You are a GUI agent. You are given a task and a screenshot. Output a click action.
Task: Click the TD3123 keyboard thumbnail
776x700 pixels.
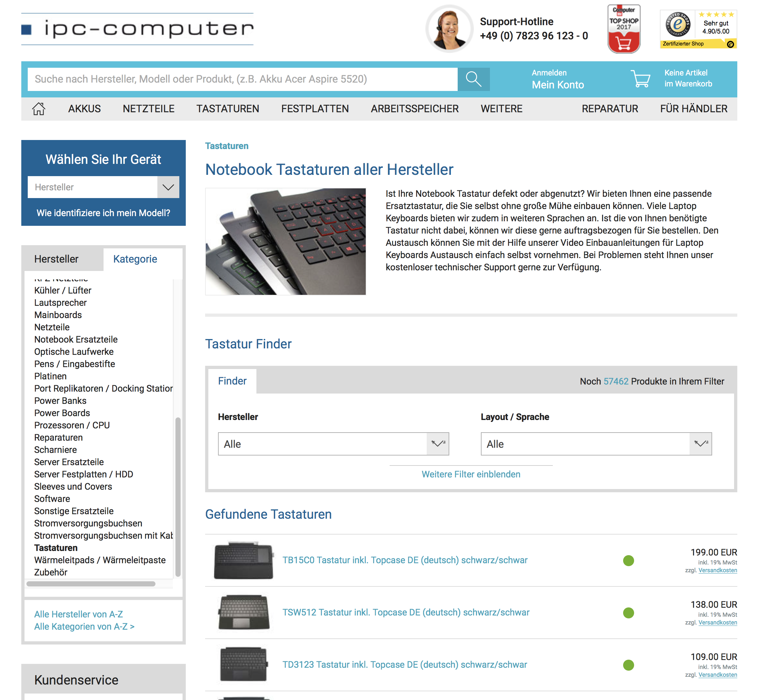click(244, 665)
